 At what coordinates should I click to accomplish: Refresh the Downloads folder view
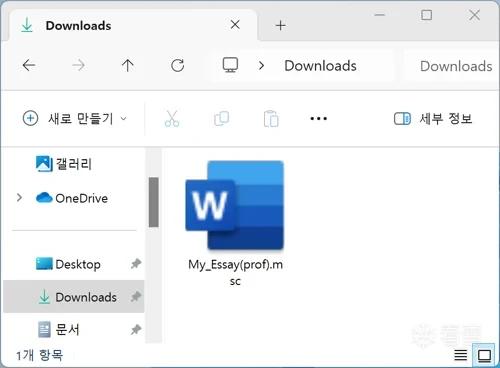[x=177, y=65]
